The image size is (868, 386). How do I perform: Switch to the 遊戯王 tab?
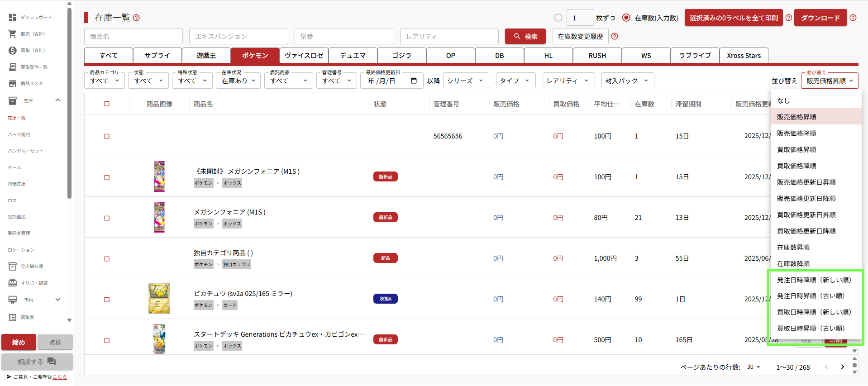pos(206,56)
